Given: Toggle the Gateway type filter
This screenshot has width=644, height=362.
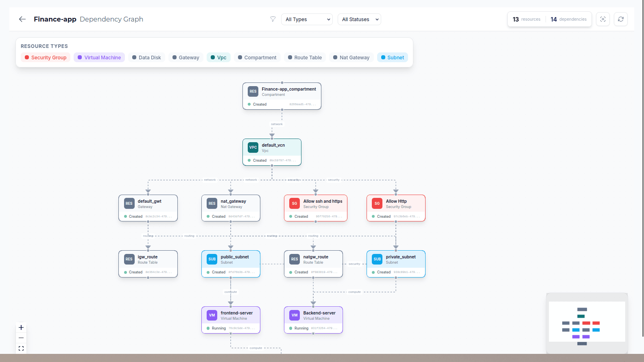Looking at the screenshot, I should (186, 57).
